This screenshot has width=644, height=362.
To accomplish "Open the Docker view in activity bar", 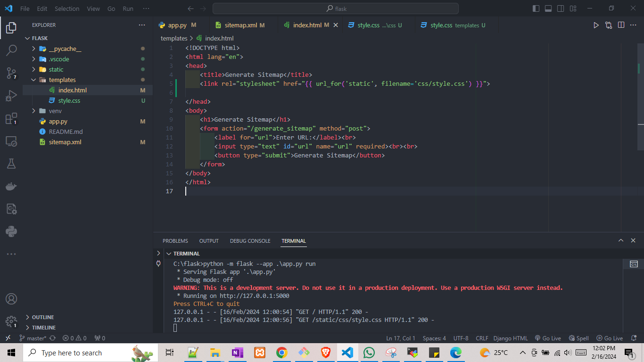I will coord(11,186).
